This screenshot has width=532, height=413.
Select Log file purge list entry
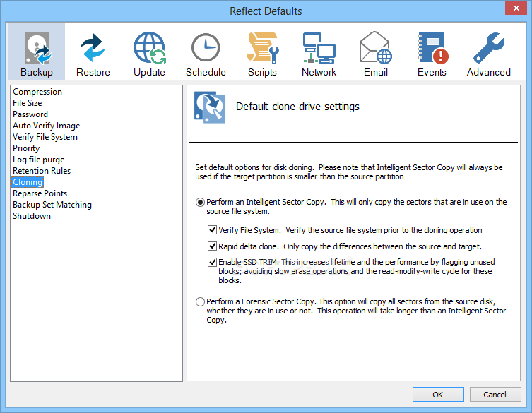click(x=39, y=160)
